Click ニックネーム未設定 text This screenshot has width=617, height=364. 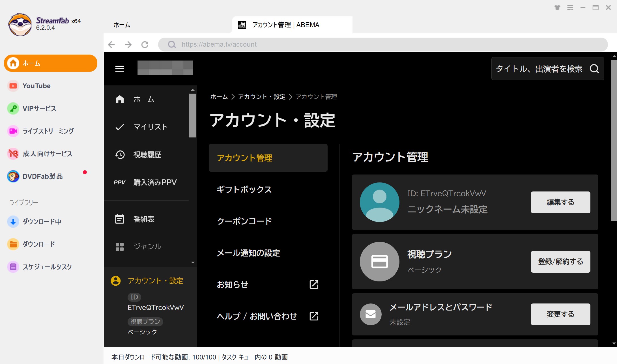tap(448, 209)
